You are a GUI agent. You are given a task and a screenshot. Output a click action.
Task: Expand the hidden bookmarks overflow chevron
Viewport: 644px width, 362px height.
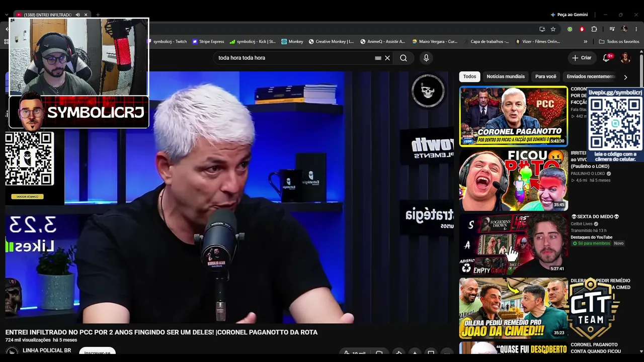tap(585, 42)
